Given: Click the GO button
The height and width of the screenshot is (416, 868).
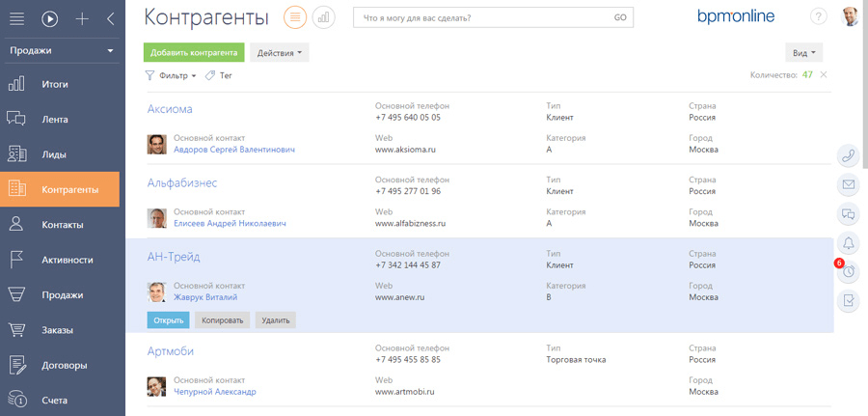Looking at the screenshot, I should click(x=620, y=17).
